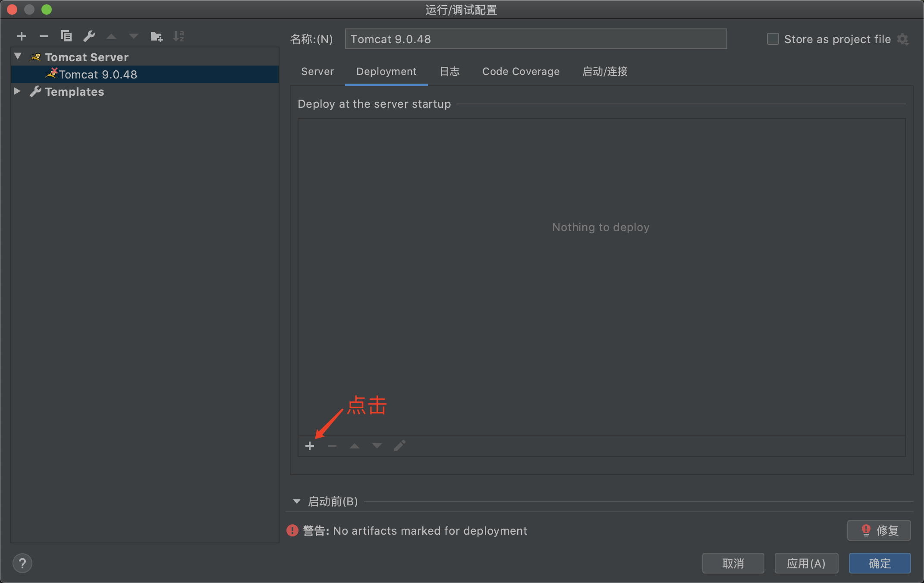
Task: Create new folder for configurations
Action: (156, 37)
